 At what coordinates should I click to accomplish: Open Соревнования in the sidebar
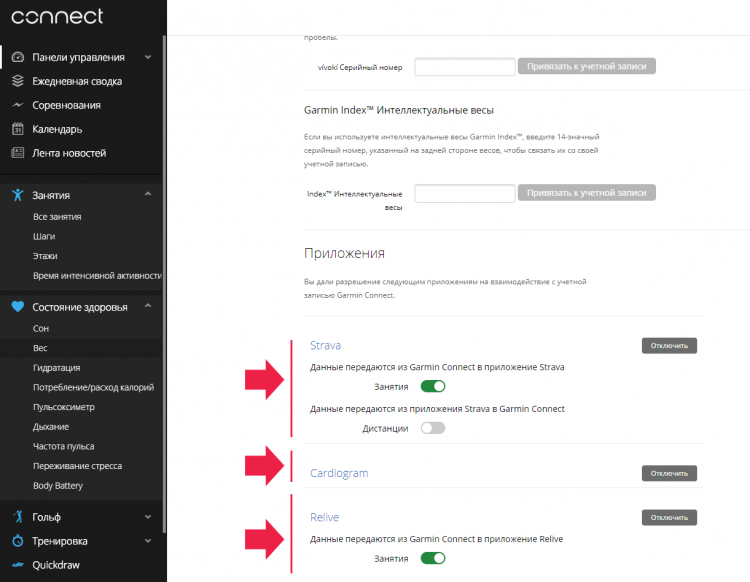66,105
